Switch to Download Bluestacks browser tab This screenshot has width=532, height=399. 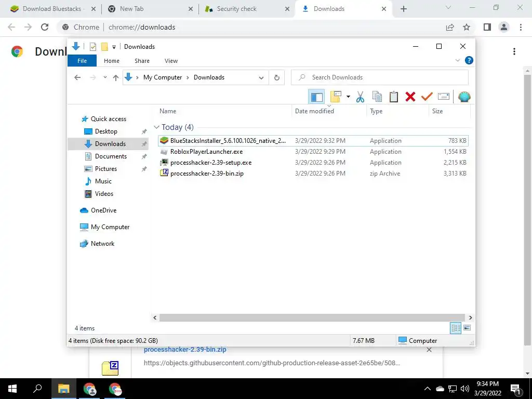click(52, 9)
